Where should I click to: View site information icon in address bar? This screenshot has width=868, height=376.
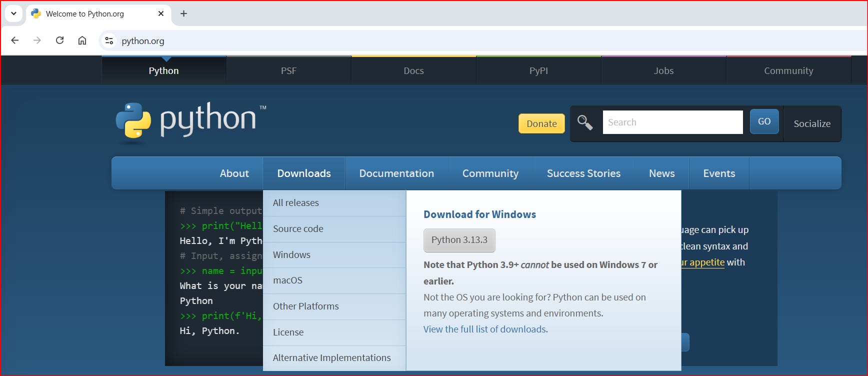[x=109, y=40]
